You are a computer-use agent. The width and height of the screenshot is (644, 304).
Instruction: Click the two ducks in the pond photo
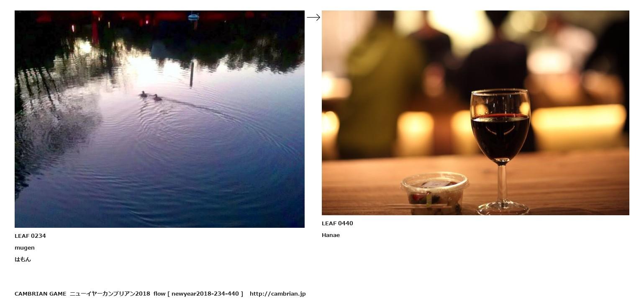click(x=151, y=96)
